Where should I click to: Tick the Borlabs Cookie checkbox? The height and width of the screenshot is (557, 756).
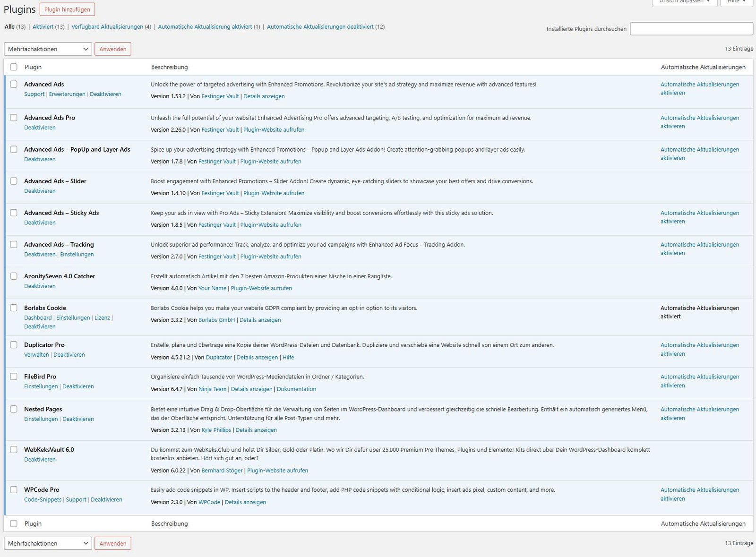click(14, 308)
